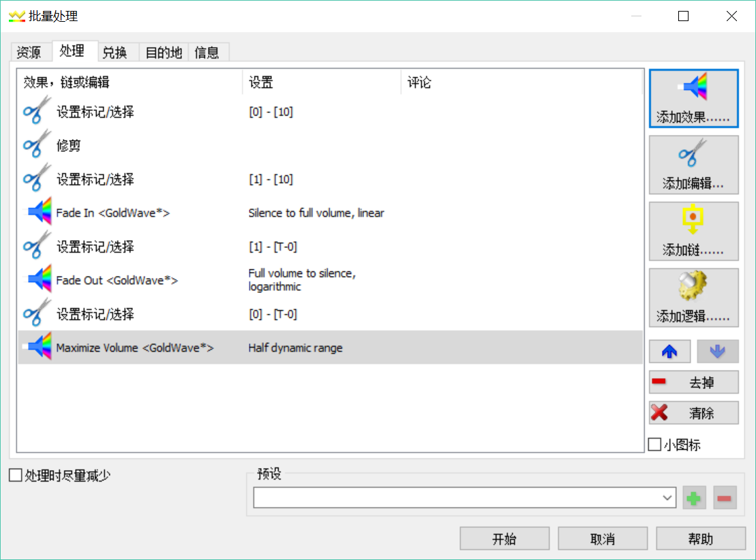Image resolution: width=756 pixels, height=560 pixels.
Task: Open the 目的地 tab
Action: (x=162, y=52)
